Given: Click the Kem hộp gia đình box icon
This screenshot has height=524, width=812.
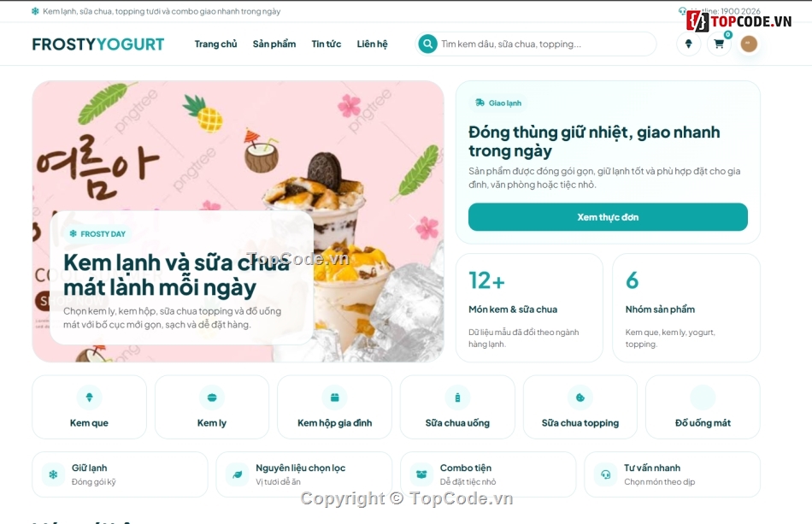Looking at the screenshot, I should coord(334,397).
